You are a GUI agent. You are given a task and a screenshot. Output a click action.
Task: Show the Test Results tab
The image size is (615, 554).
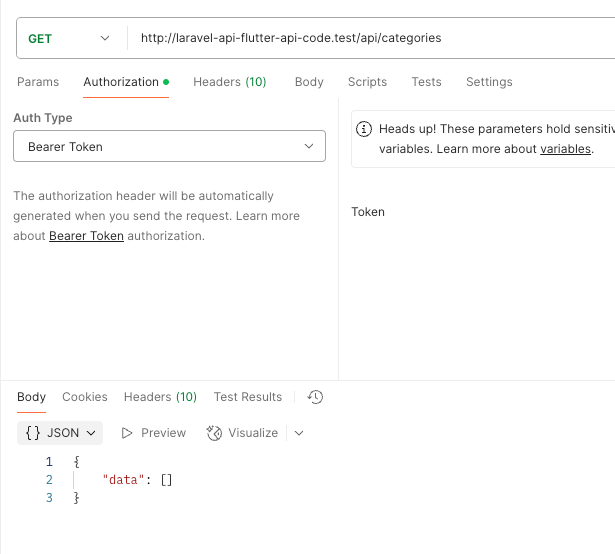coord(248,397)
